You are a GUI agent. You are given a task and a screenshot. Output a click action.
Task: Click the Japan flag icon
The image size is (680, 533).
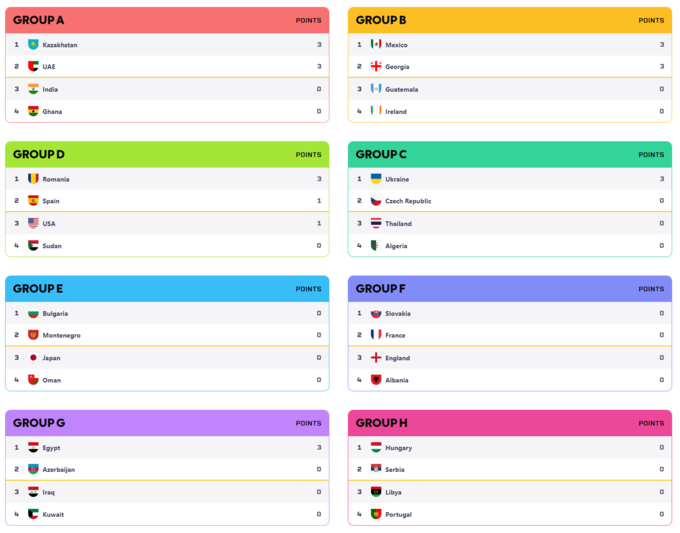click(33, 357)
